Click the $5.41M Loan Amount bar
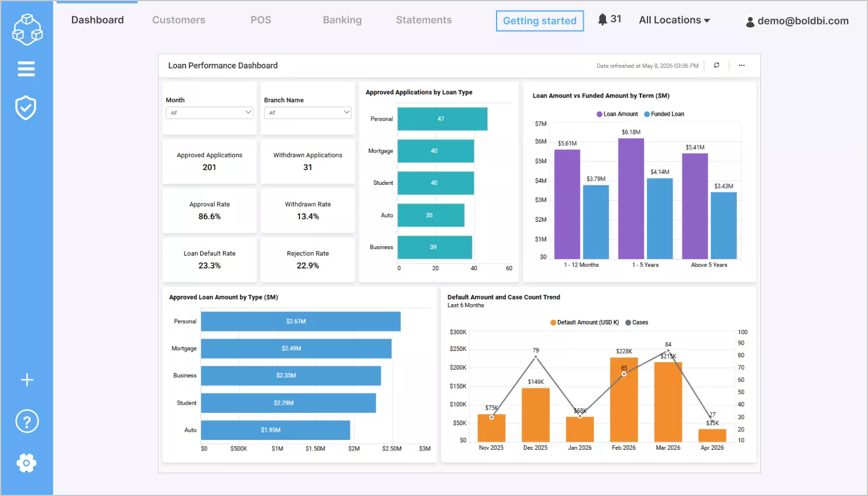The image size is (868, 496). pyautogui.click(x=695, y=206)
